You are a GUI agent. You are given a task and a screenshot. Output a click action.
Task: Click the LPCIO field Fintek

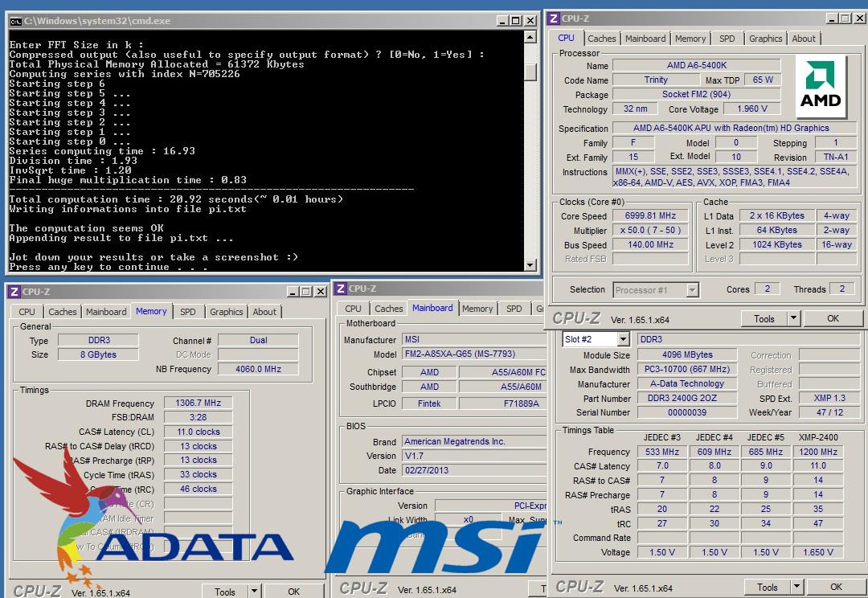[429, 403]
